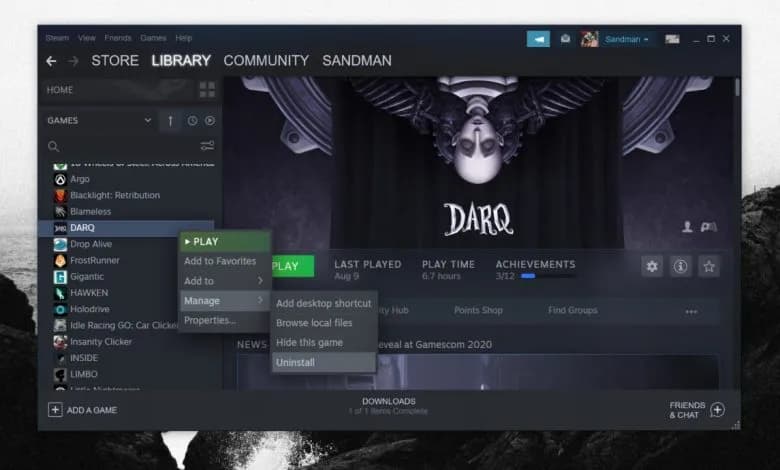Image resolution: width=780 pixels, height=470 pixels.
Task: Select Uninstall from the Manage submenu
Action: tap(295, 362)
